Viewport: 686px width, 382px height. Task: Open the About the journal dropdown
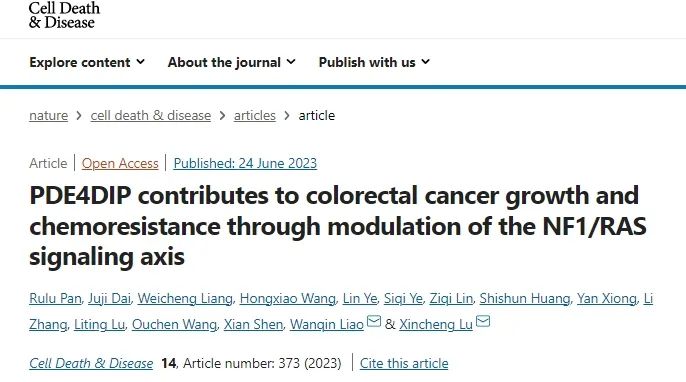231,62
